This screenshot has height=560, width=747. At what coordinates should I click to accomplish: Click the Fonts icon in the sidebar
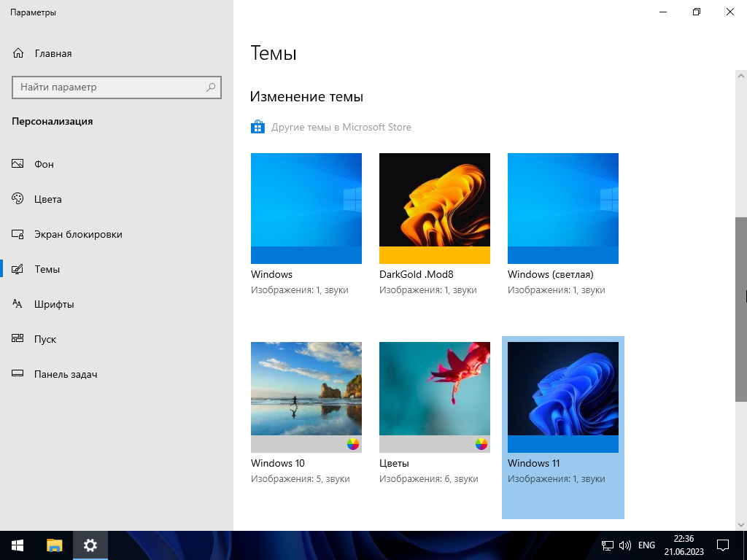pyautogui.click(x=18, y=304)
